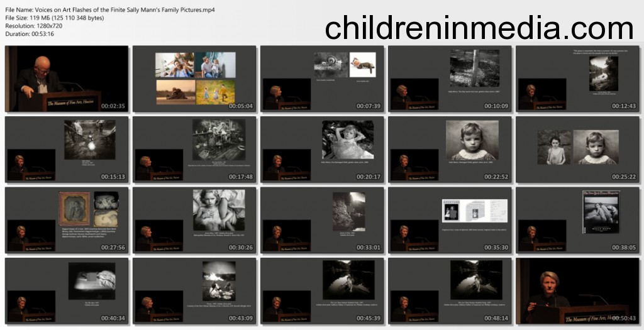Choose the frame stamped 00:43:09

194,291
